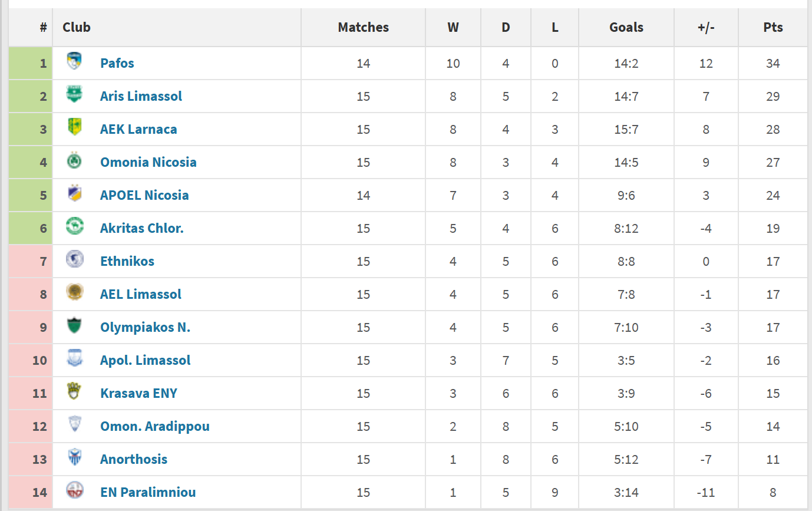Click the Omonia Nicosia shamrock crest
The width and height of the screenshot is (812, 511).
(74, 161)
